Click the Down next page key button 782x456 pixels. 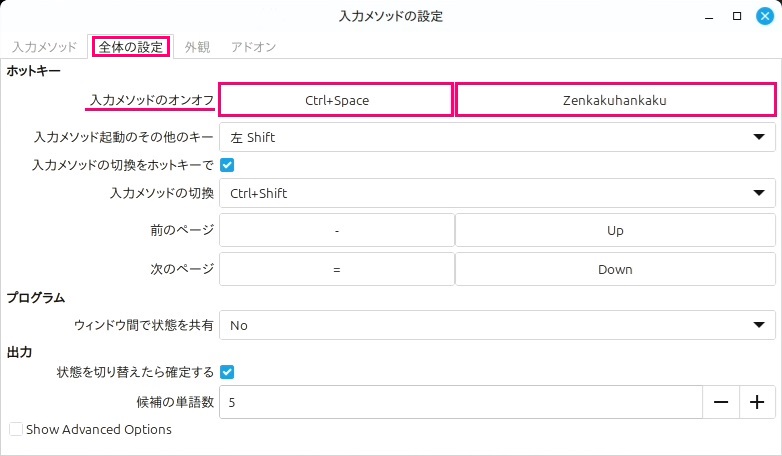click(x=615, y=269)
